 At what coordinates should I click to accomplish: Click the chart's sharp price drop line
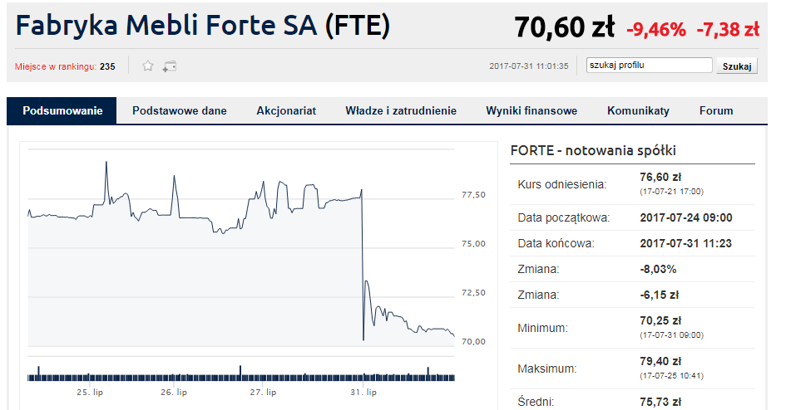pos(361,262)
